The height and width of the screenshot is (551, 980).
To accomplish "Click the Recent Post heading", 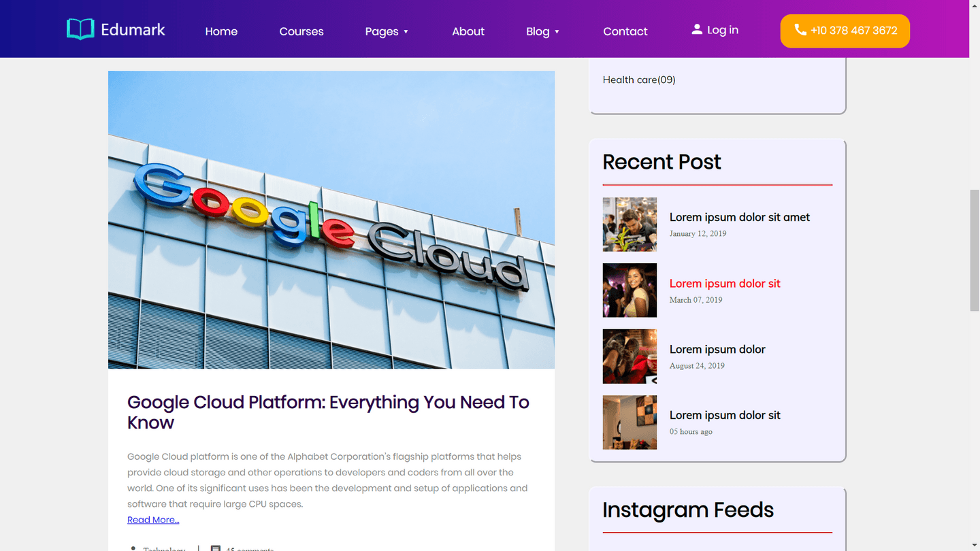I will point(661,162).
